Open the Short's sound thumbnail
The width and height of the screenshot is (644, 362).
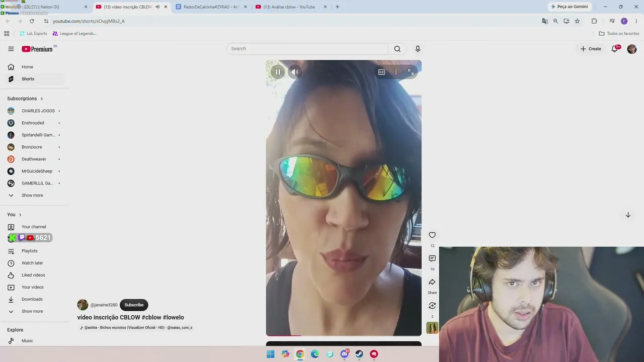pos(432,328)
